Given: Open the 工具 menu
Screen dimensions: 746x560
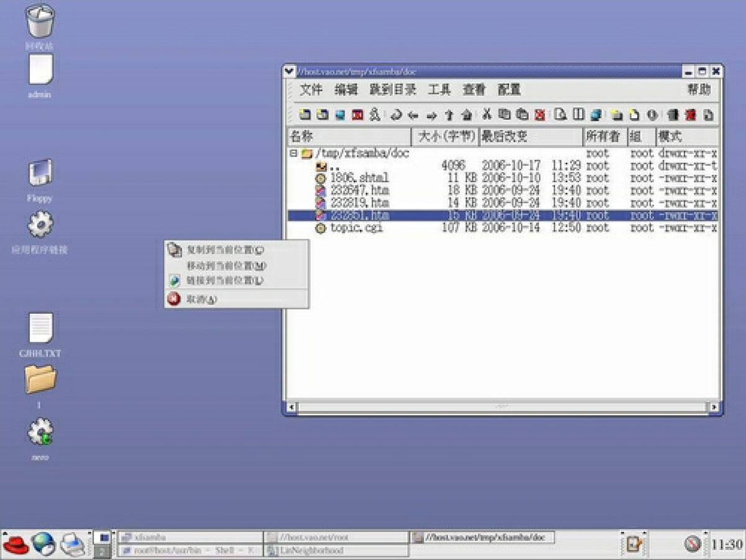Looking at the screenshot, I should point(439,90).
